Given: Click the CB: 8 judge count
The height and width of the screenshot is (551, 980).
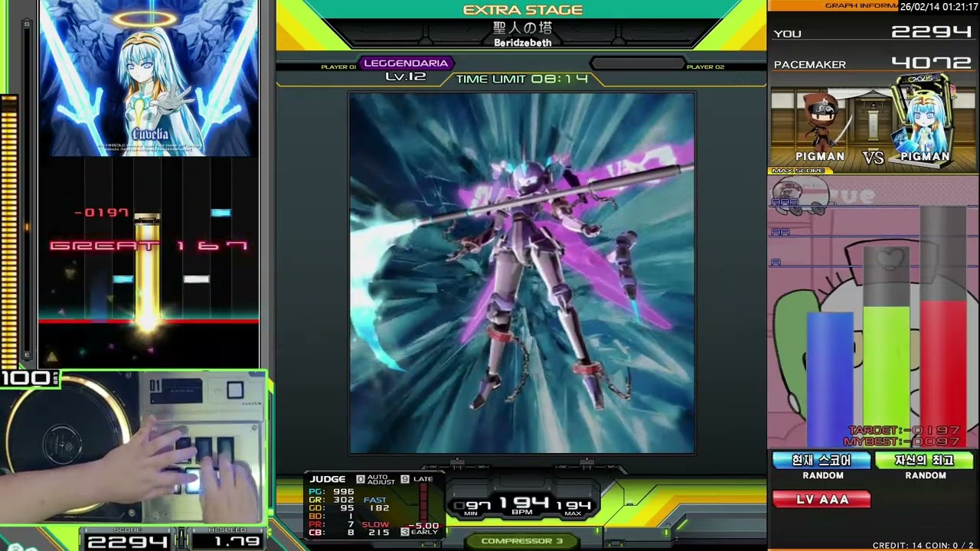Looking at the screenshot, I should (x=332, y=533).
